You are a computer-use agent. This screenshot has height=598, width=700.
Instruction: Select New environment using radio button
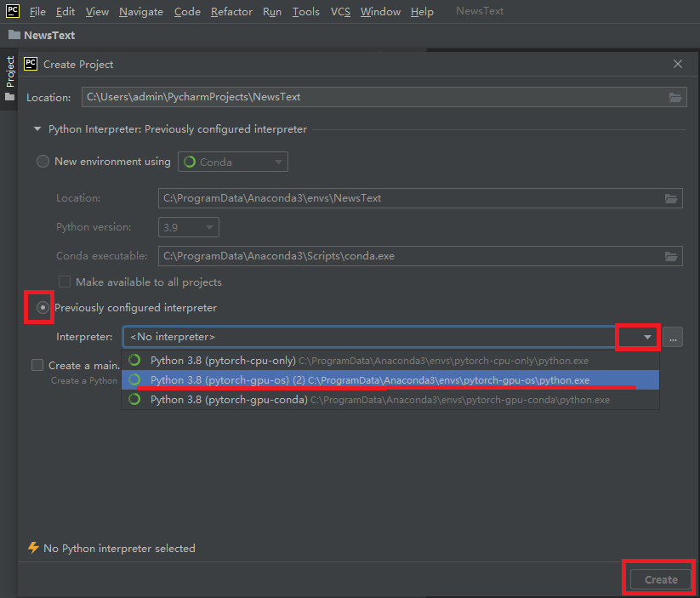pyautogui.click(x=43, y=162)
